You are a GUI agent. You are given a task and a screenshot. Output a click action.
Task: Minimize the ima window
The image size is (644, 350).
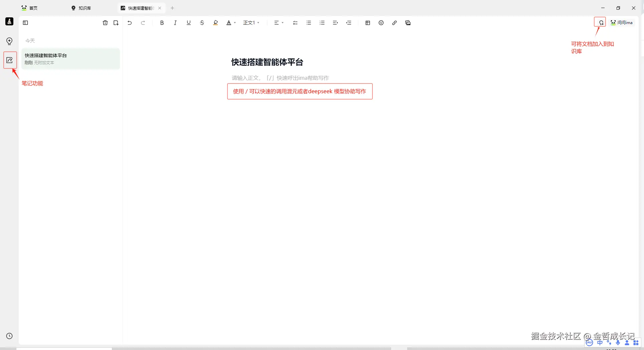(x=603, y=8)
